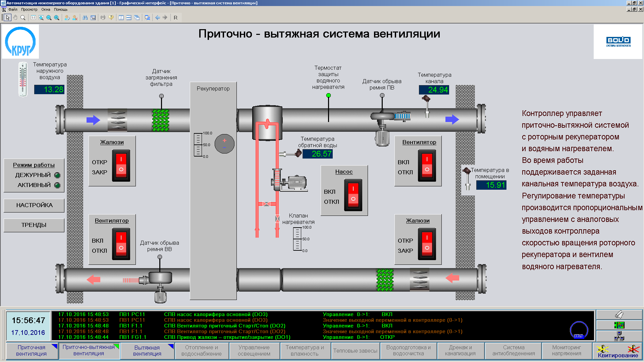
Task: Click the Квитирование acknowledge button
Action: tap(618, 351)
